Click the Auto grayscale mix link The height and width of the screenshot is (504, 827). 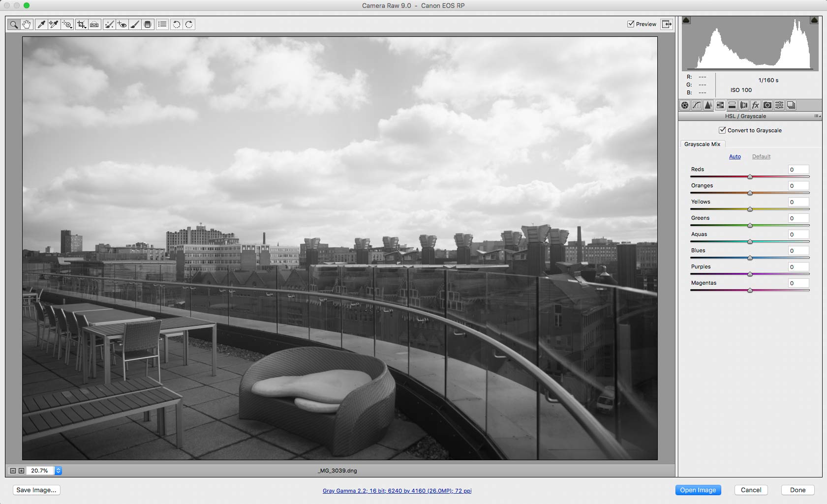pyautogui.click(x=735, y=156)
